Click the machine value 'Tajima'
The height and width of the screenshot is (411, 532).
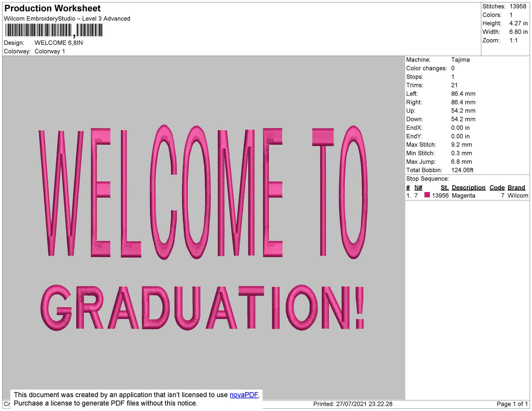(460, 60)
